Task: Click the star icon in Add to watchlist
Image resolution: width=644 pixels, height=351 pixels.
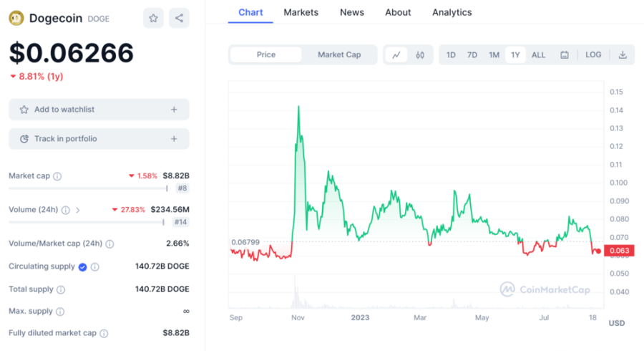Action: pyautogui.click(x=24, y=110)
